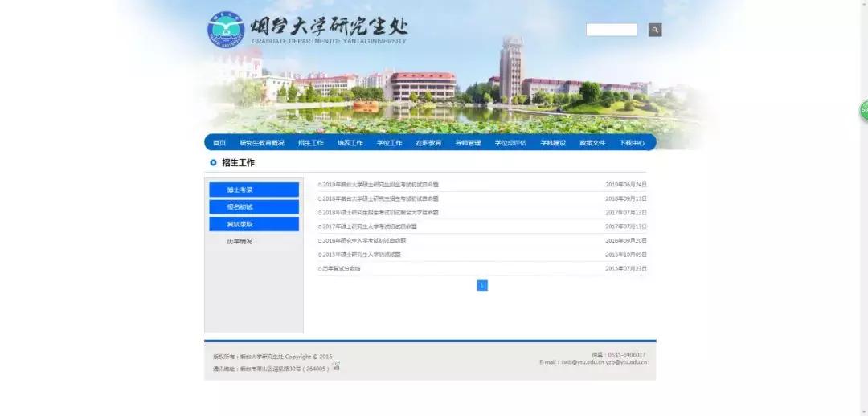Viewport: 868px width, 416px height.
Task: Open the 2019年 硕士研究生招生考试初试自命题 article
Action: coord(379,184)
